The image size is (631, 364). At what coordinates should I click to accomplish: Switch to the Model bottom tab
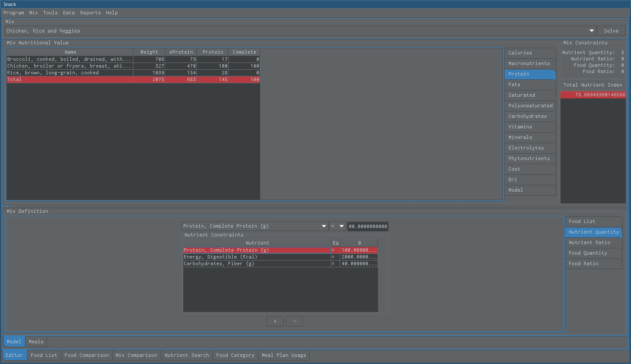[14, 342]
